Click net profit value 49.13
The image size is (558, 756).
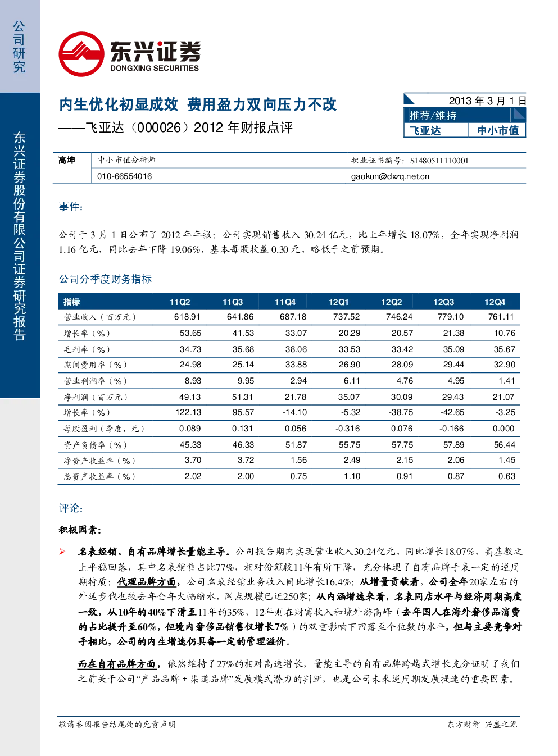(190, 398)
